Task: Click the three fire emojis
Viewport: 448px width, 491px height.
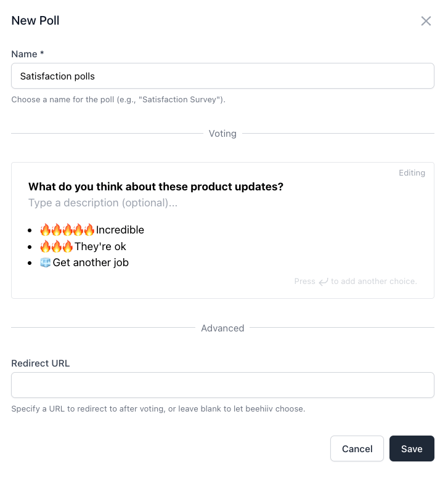Action: click(57, 246)
